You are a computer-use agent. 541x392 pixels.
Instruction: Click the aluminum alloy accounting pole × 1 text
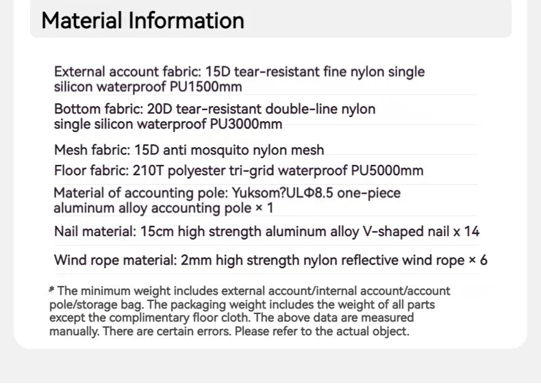163,208
